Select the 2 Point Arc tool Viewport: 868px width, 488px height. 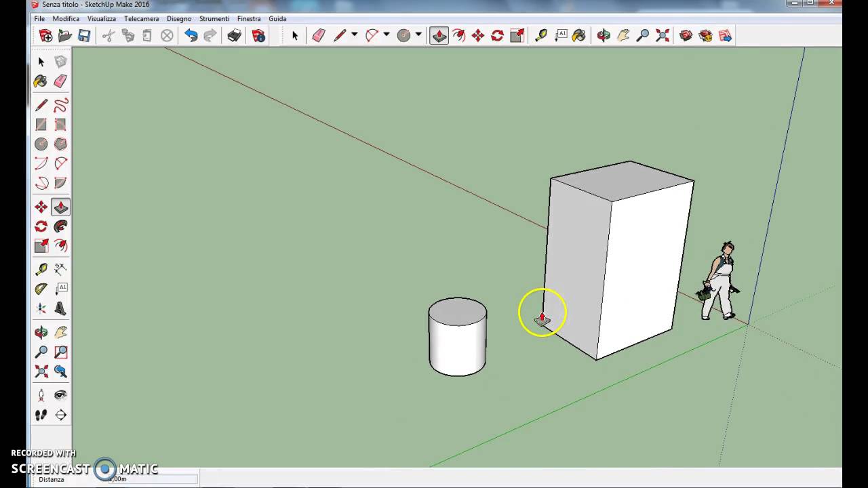point(60,163)
